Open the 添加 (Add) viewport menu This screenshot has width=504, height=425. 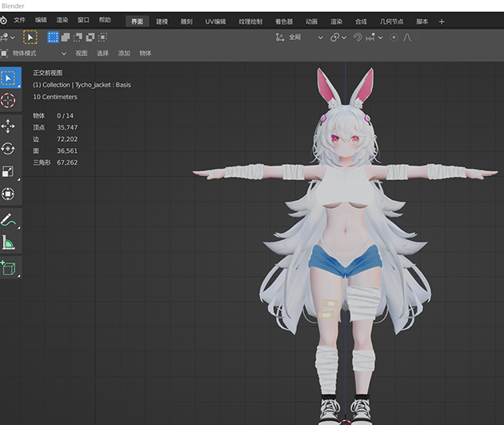124,54
